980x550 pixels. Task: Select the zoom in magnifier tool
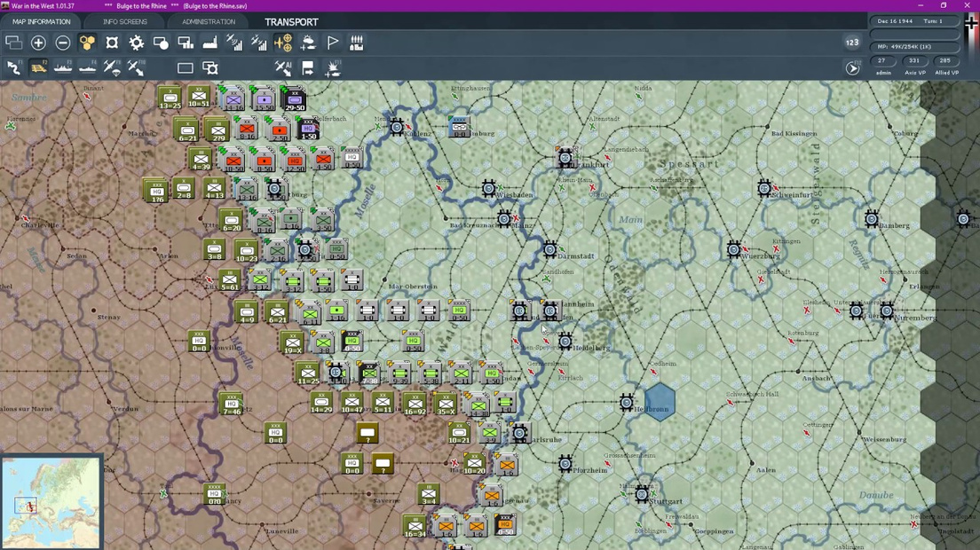38,43
